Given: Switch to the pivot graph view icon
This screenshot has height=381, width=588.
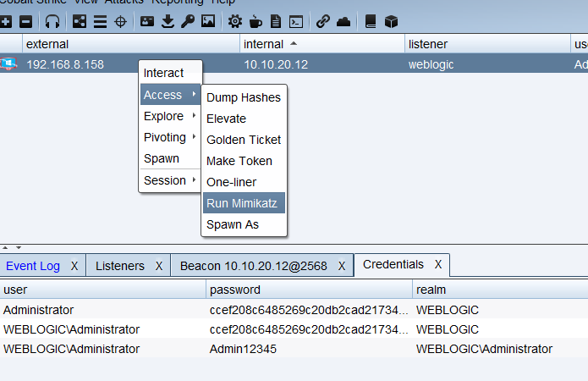Looking at the screenshot, I should (x=80, y=21).
